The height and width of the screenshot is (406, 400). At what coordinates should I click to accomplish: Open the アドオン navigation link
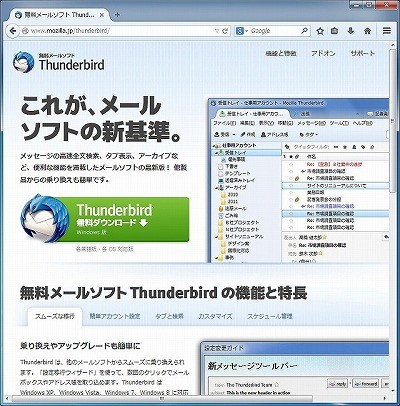(x=323, y=53)
